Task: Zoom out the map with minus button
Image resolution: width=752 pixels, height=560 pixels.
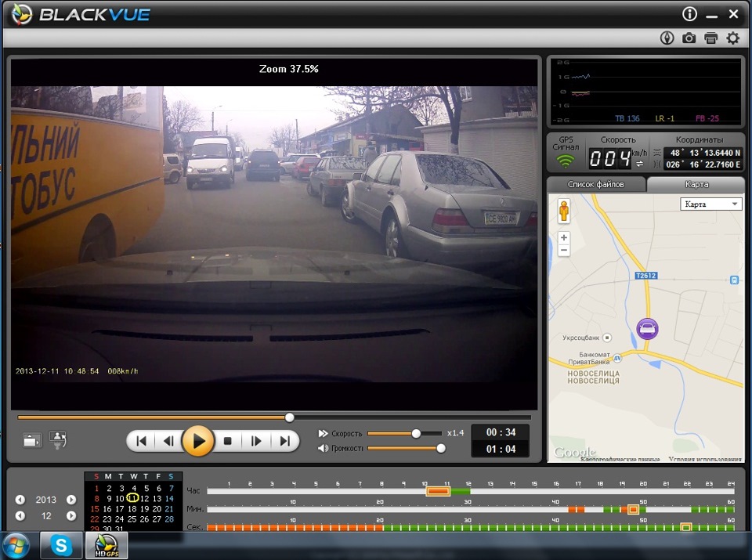Action: pos(564,250)
